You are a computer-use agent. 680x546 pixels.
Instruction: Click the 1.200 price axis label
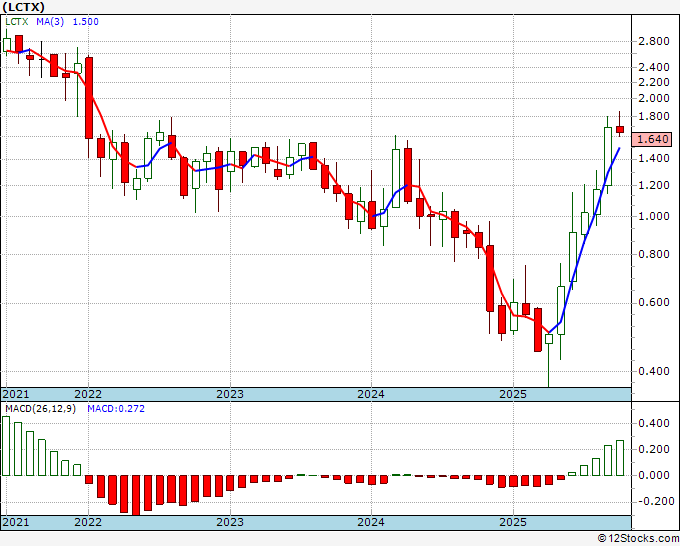pyautogui.click(x=654, y=186)
